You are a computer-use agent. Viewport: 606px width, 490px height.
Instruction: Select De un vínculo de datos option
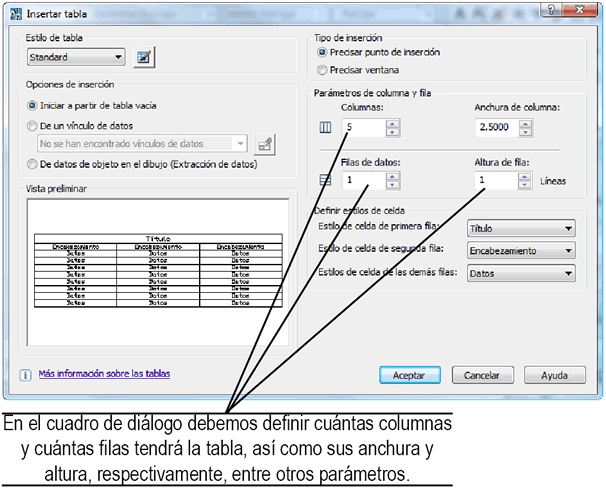tap(80, 126)
